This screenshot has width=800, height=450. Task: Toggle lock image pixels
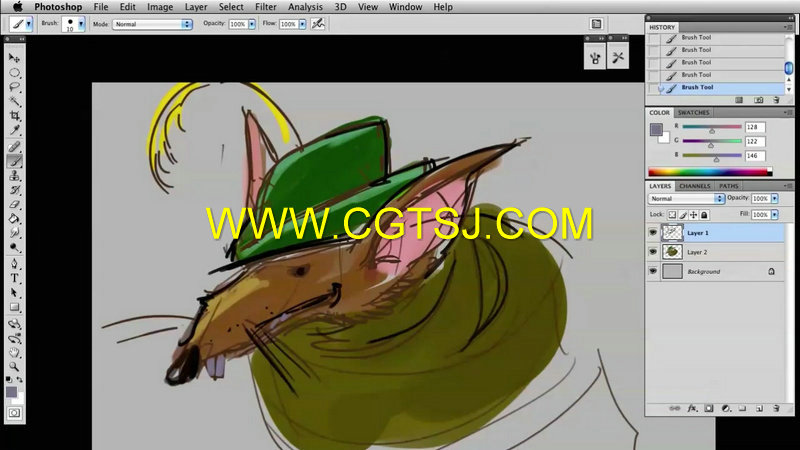coord(683,215)
